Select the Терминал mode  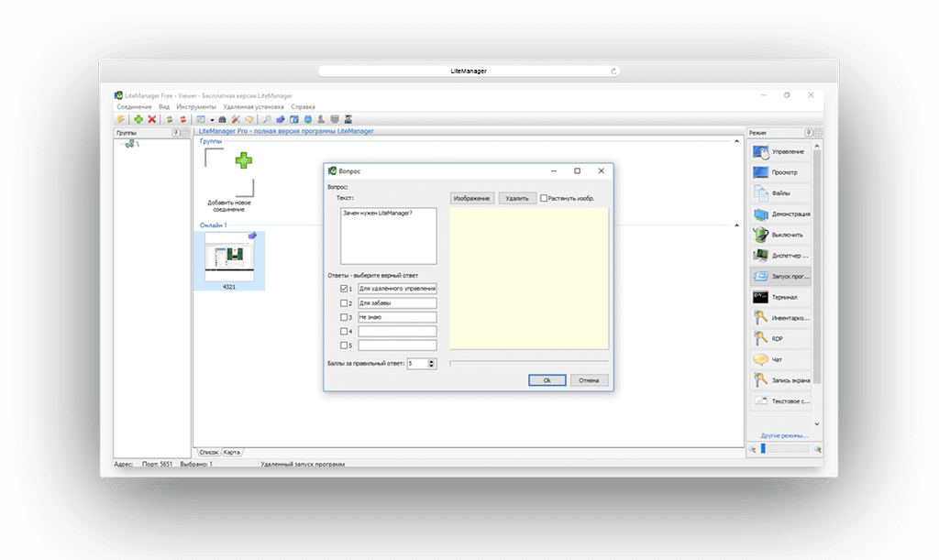pos(781,297)
